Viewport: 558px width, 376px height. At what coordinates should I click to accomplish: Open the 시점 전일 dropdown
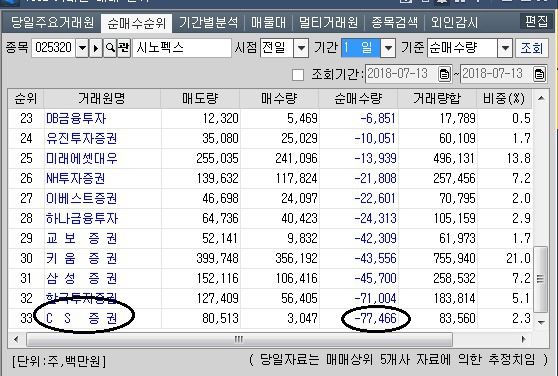coord(301,48)
